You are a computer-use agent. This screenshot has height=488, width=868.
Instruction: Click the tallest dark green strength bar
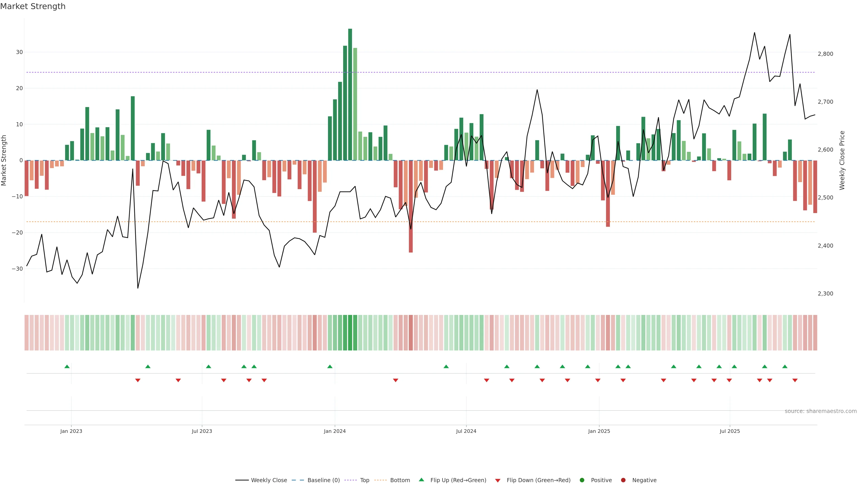tap(350, 94)
